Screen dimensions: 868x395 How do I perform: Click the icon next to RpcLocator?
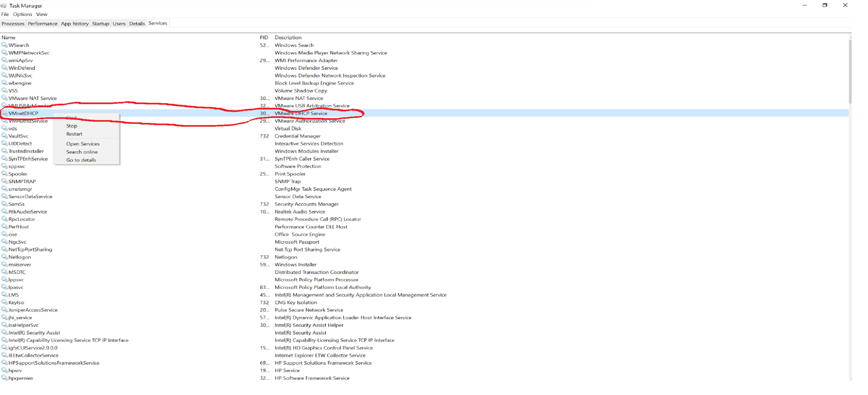point(4,219)
